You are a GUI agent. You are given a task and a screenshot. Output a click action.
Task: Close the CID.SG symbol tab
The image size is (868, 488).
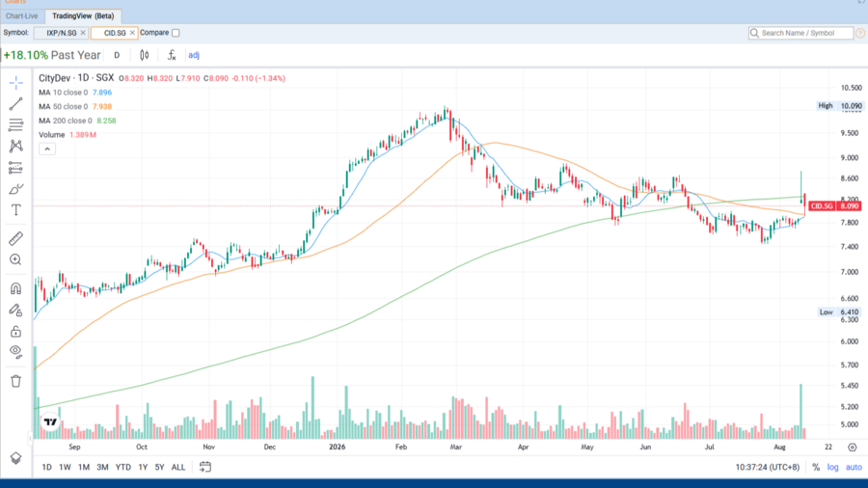[132, 33]
